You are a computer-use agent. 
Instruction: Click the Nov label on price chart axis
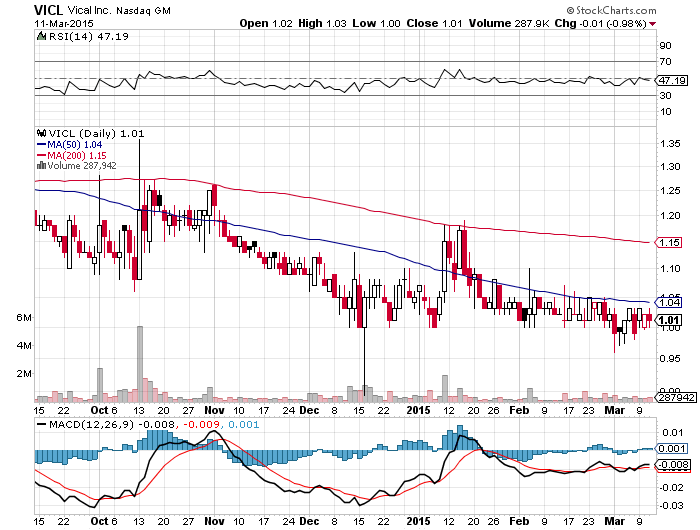point(214,410)
